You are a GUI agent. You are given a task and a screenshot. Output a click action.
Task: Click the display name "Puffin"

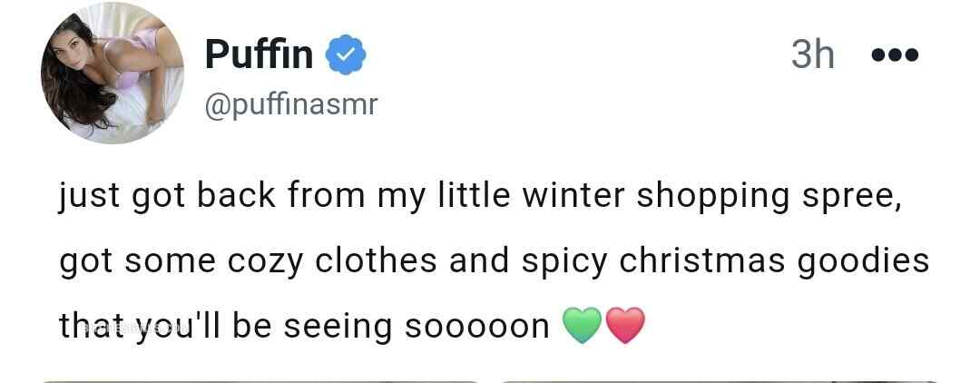259,54
